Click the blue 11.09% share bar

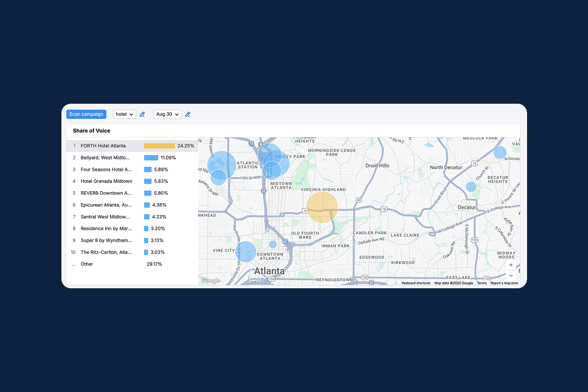pyautogui.click(x=151, y=157)
